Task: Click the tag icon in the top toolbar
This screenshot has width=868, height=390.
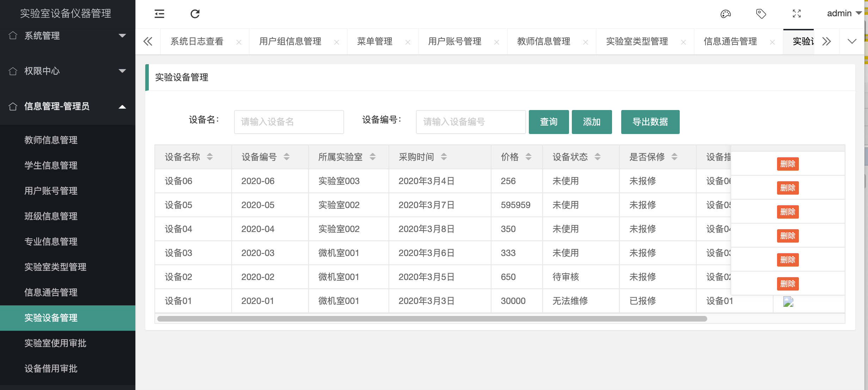Action: coord(760,14)
